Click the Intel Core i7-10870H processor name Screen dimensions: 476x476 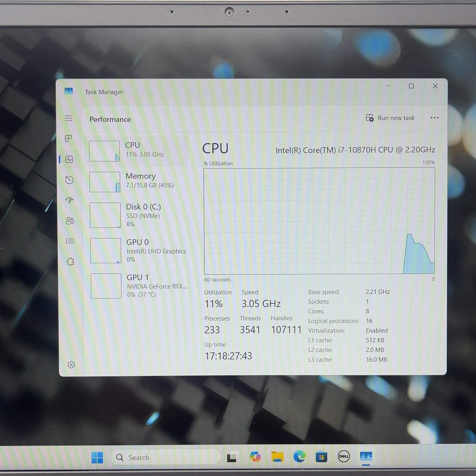pos(355,150)
